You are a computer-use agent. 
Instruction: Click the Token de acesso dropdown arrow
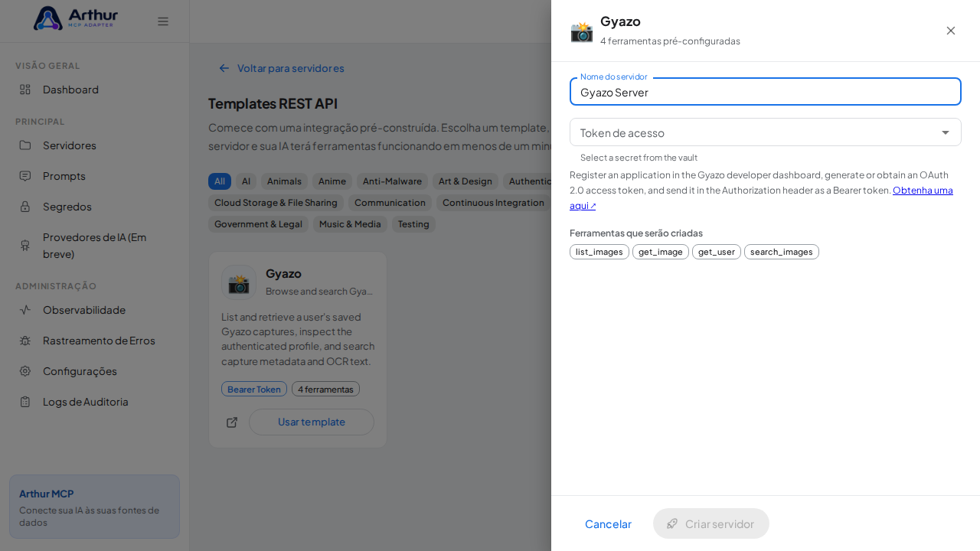coord(946,132)
